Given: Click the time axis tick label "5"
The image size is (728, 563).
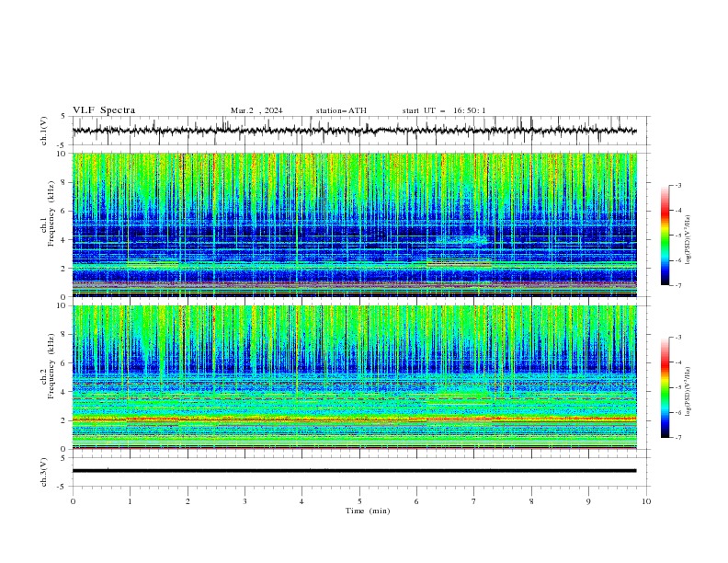Looking at the screenshot, I should (x=359, y=501).
